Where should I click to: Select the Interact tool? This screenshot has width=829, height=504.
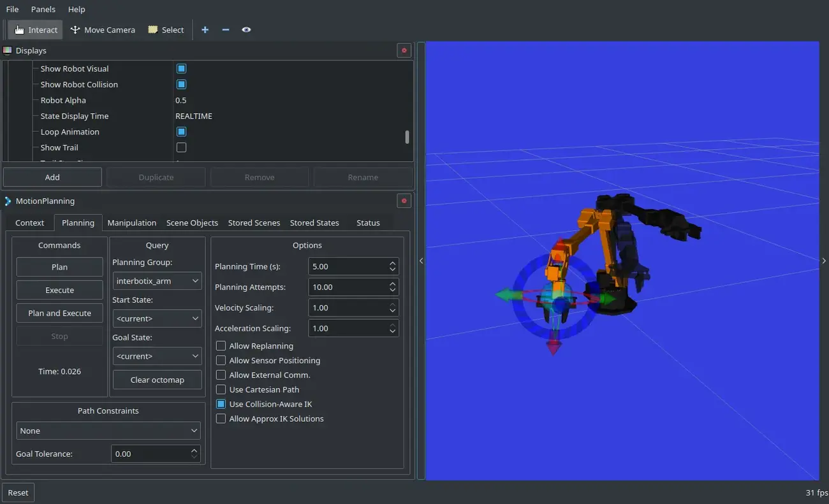[34, 29]
